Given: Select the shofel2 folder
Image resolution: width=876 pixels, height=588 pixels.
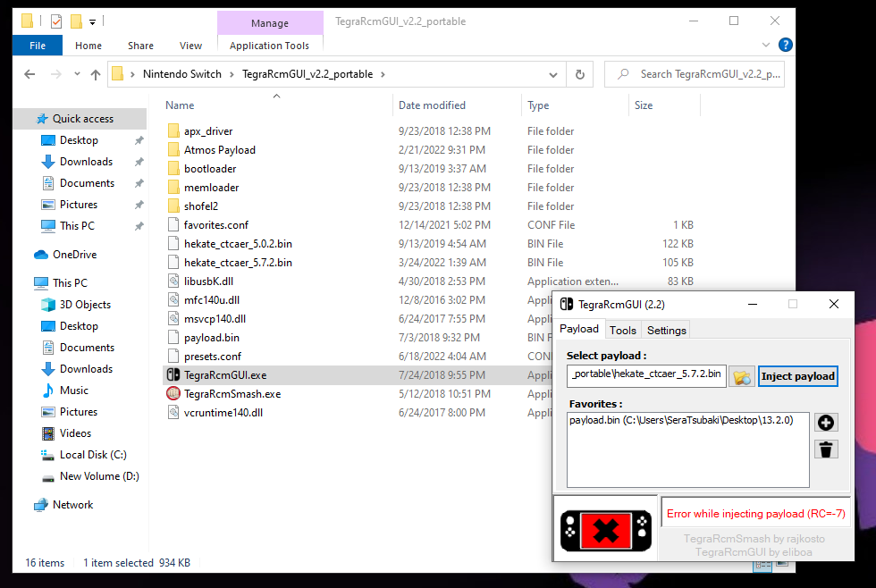Looking at the screenshot, I should click(x=200, y=206).
